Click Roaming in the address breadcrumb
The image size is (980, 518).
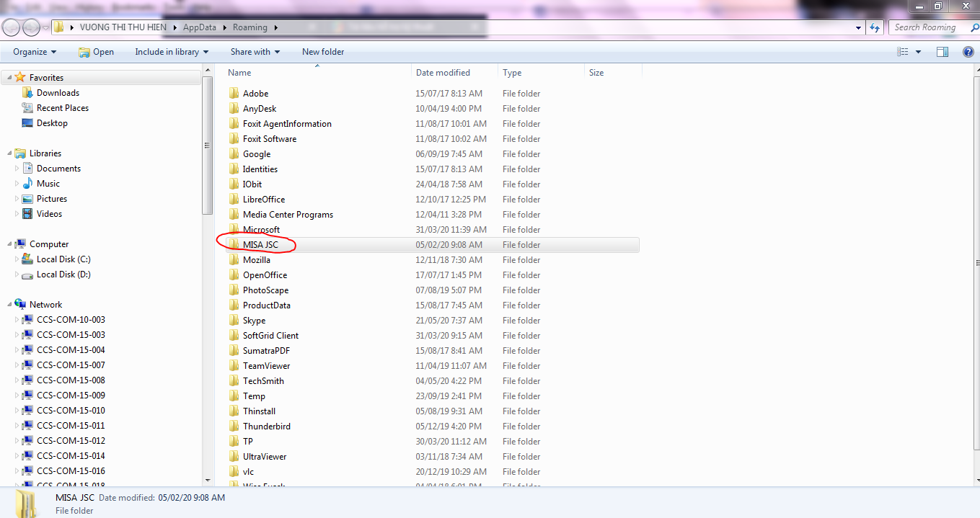(x=250, y=27)
